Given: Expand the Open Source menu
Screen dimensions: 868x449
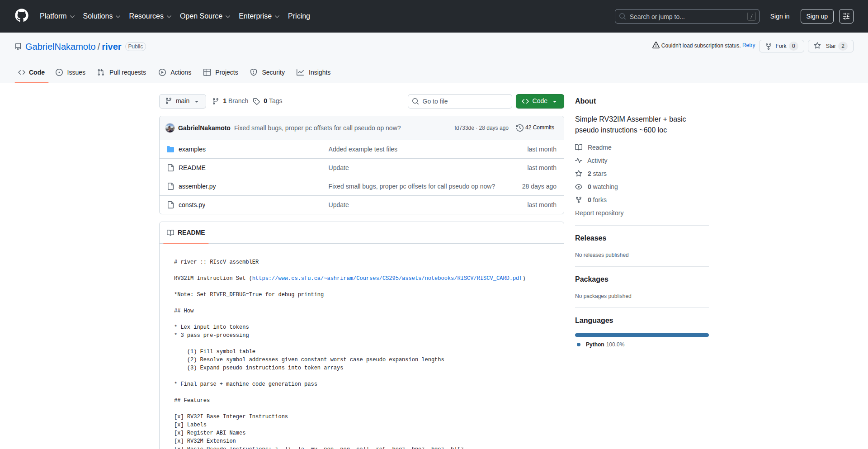Looking at the screenshot, I should [205, 16].
